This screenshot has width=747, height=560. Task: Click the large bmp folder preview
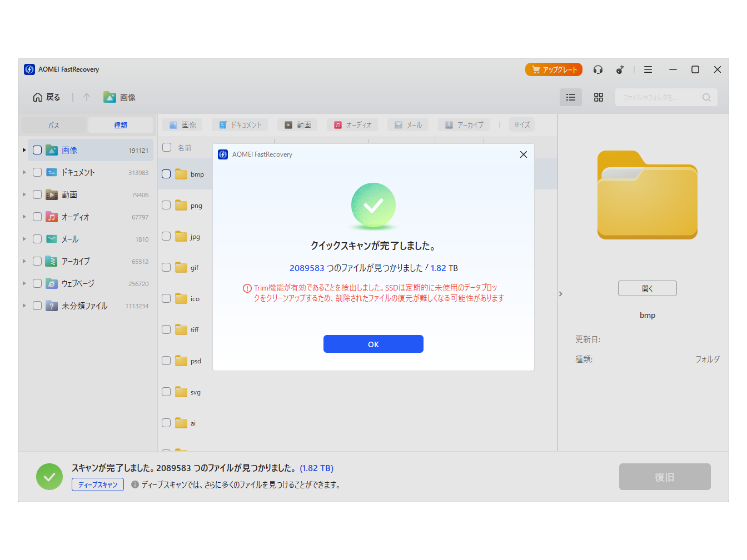point(648,194)
